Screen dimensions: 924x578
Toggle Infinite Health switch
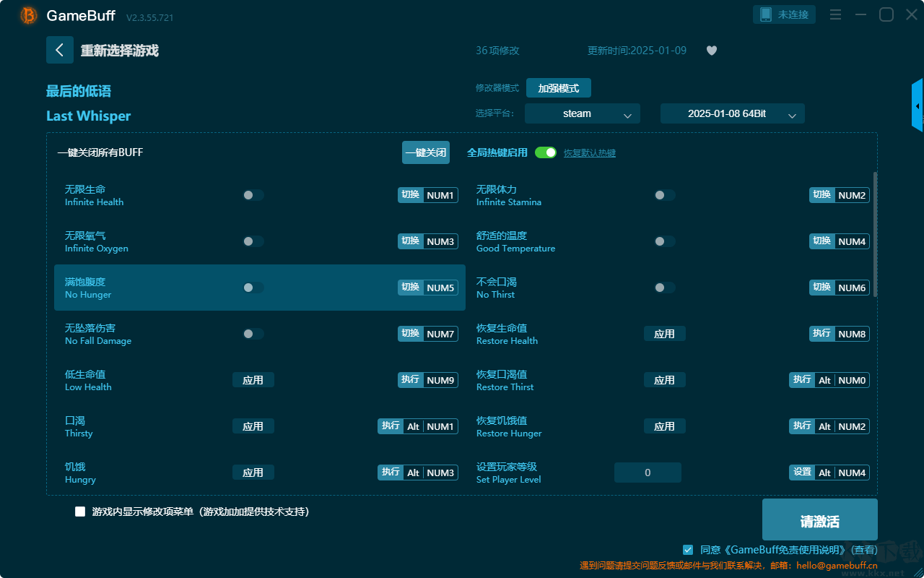[x=253, y=195]
